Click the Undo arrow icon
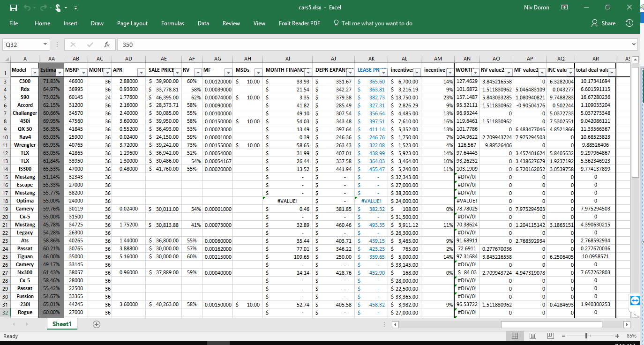 [x=27, y=7]
